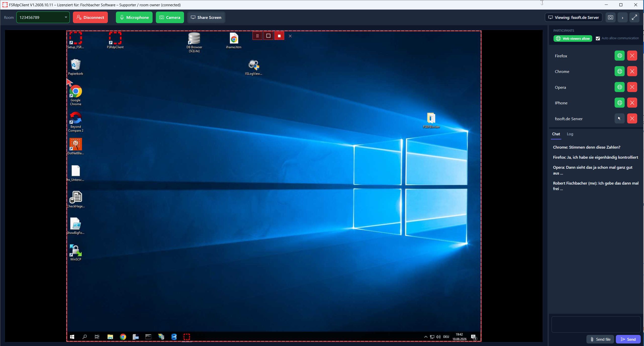Screen dimensions: 644x346
Task: Show hidden tray icons on remote taskbar
Action: [x=426, y=337]
